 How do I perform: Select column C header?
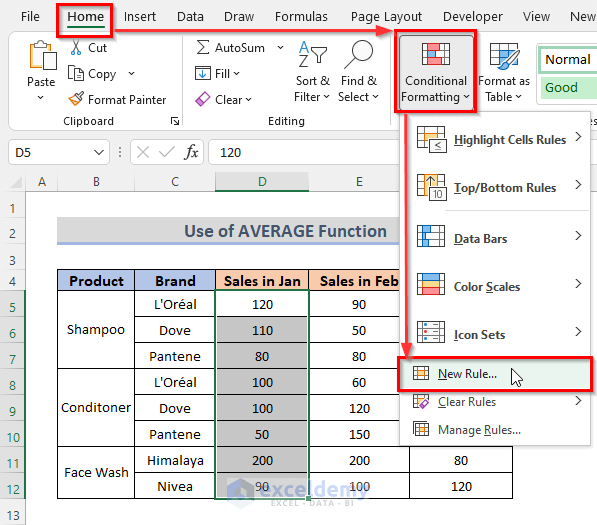point(175,182)
